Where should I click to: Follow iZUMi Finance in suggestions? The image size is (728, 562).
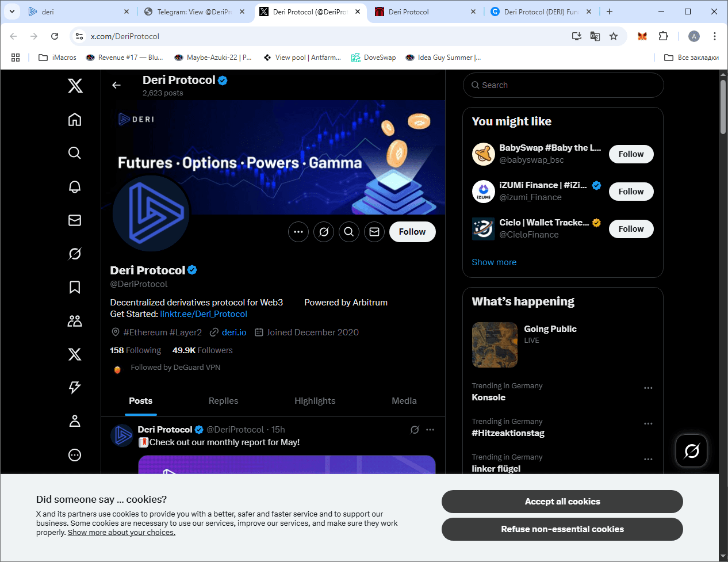(631, 192)
